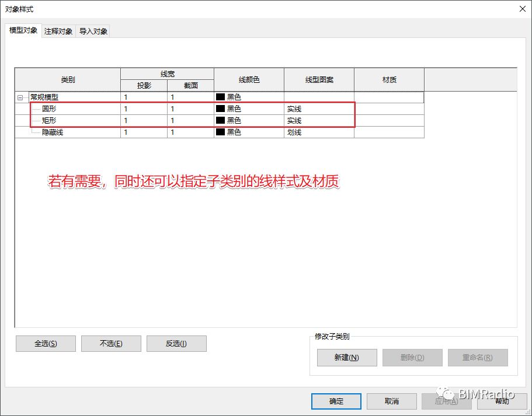Click cut line weight cell for 矩形
This screenshot has height=416, width=532.
[191, 120]
